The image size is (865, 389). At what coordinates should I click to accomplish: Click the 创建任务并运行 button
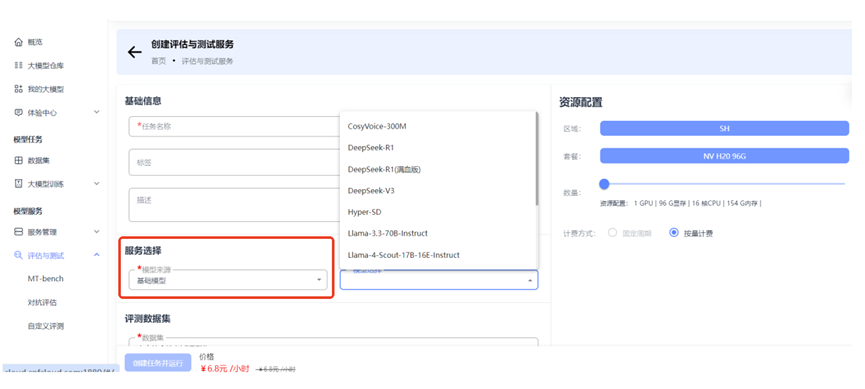tap(158, 363)
